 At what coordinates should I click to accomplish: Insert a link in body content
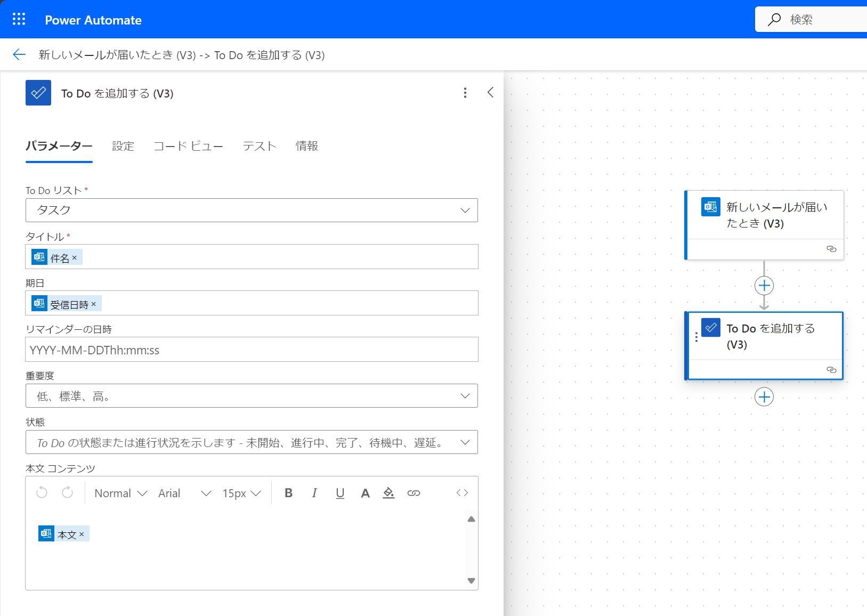[414, 493]
